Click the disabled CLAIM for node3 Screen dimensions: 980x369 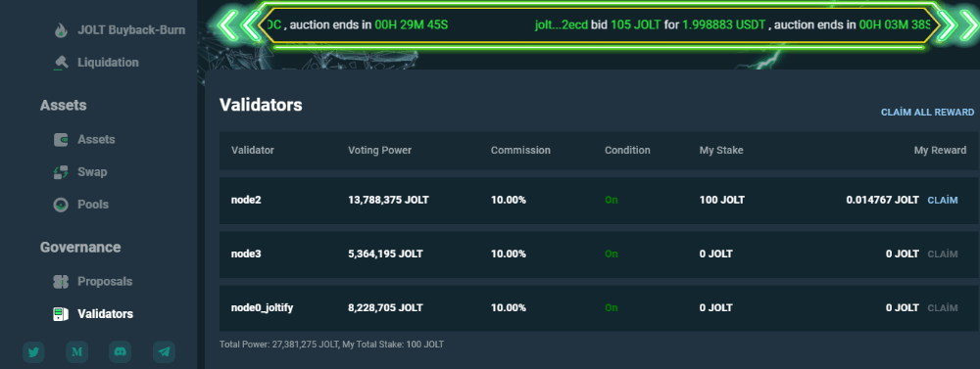[x=943, y=254]
